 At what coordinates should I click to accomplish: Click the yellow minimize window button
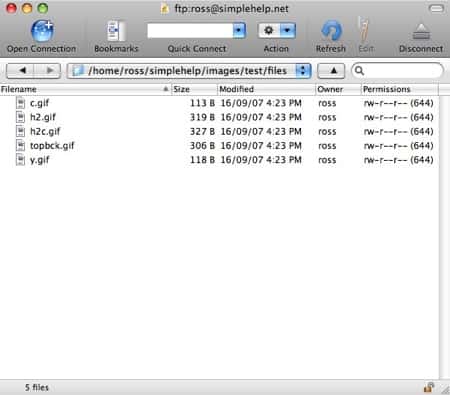point(27,8)
